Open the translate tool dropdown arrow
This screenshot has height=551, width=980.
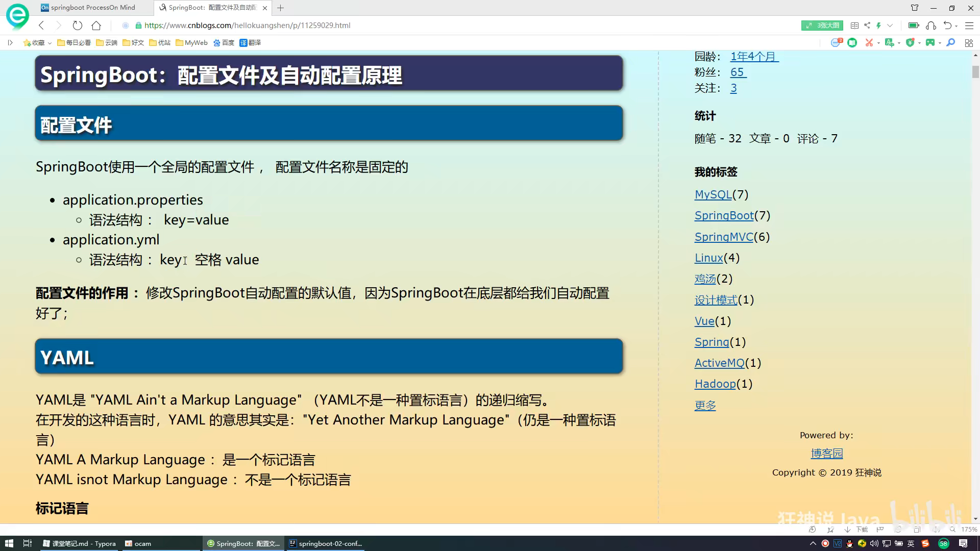899,43
